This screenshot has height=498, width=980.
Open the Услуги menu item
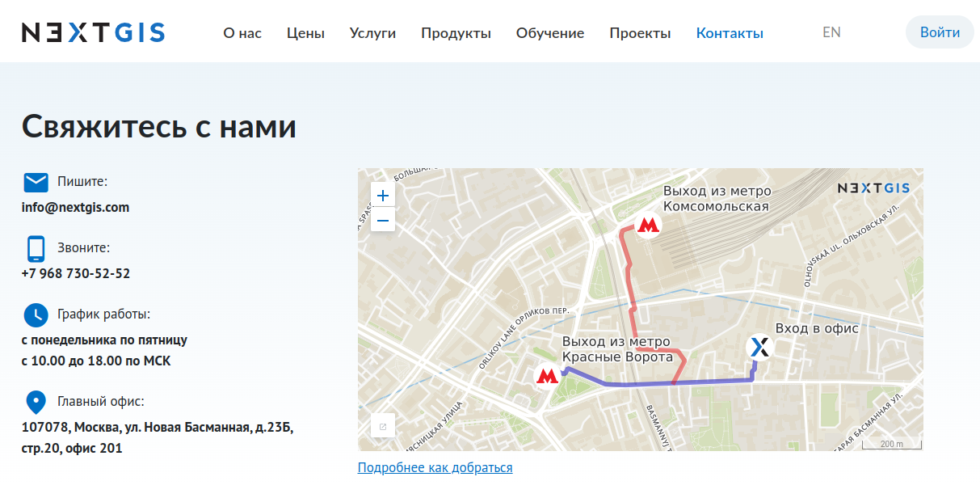pos(372,33)
